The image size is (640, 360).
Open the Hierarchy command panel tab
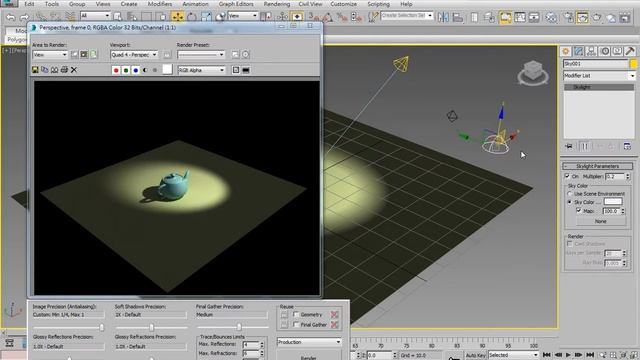point(591,51)
